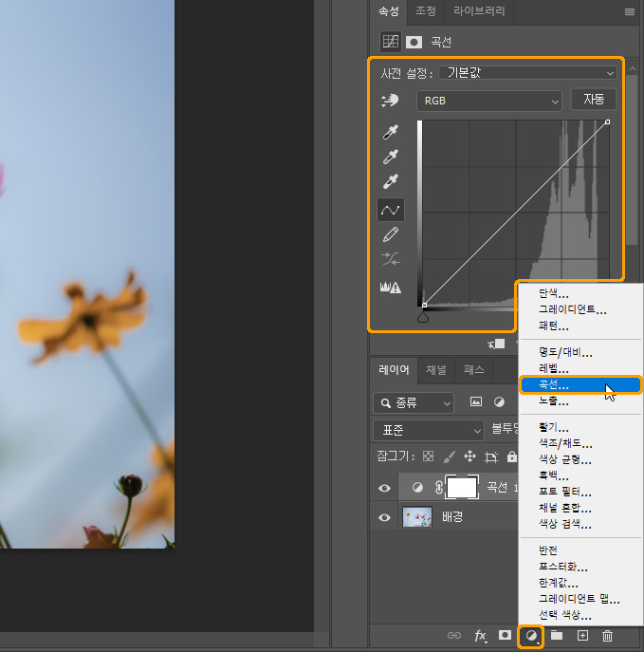Open new fill or adjustment layer menu
The image size is (644, 652).
[x=531, y=636]
